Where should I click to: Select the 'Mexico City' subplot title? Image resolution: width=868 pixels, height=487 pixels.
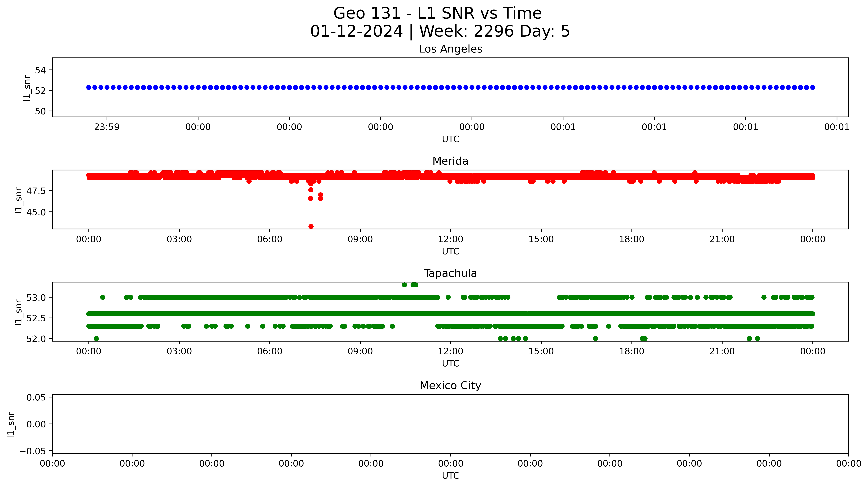(x=451, y=386)
